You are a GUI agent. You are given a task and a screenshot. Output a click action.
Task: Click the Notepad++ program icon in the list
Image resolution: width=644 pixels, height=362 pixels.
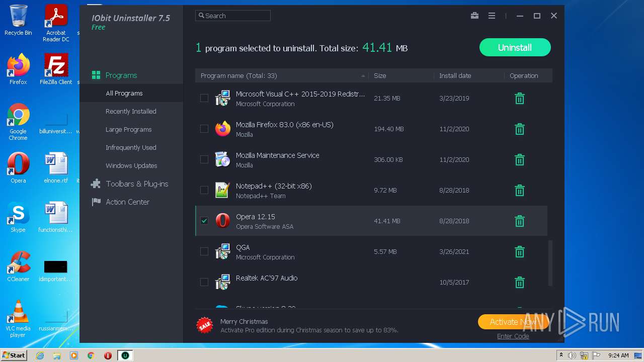point(222,190)
